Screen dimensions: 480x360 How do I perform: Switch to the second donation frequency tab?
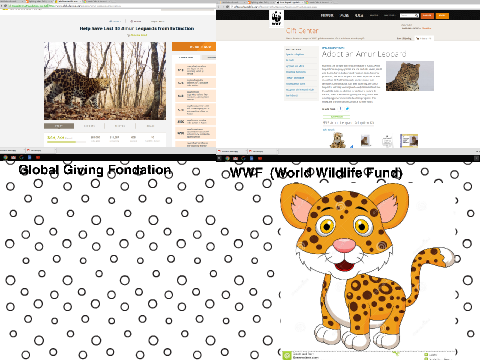[x=211, y=58]
